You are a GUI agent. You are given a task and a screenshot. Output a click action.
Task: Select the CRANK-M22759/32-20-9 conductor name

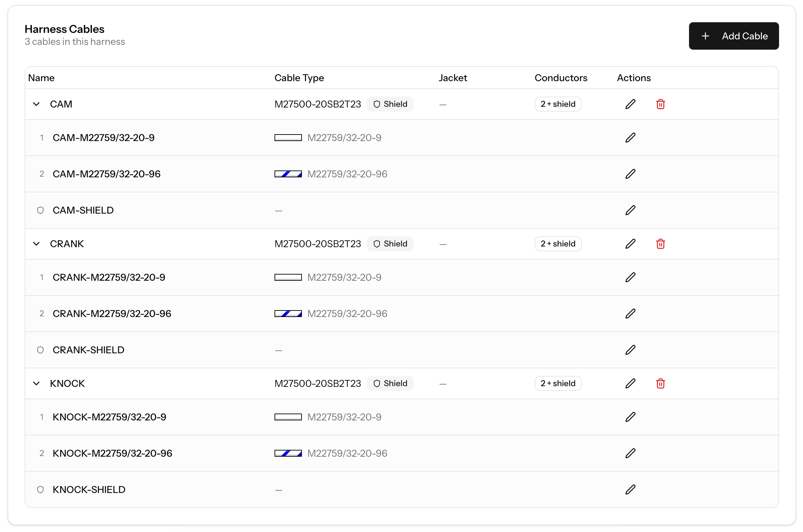pos(109,277)
